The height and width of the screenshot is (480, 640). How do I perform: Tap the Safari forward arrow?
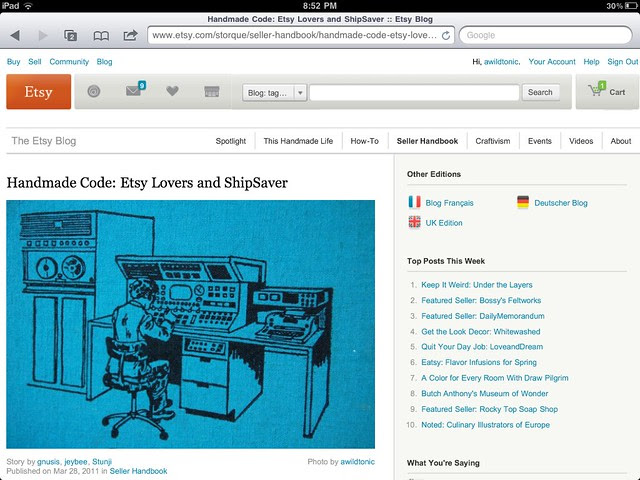(43, 36)
